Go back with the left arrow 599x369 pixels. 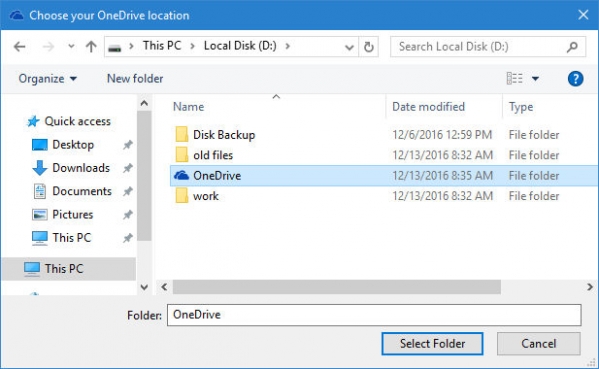pyautogui.click(x=19, y=47)
